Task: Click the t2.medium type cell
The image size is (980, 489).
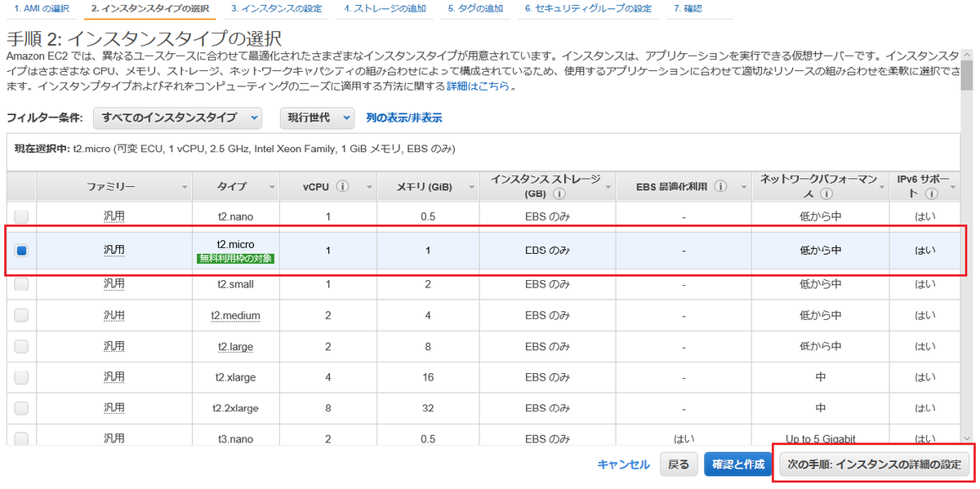Action: [x=236, y=315]
